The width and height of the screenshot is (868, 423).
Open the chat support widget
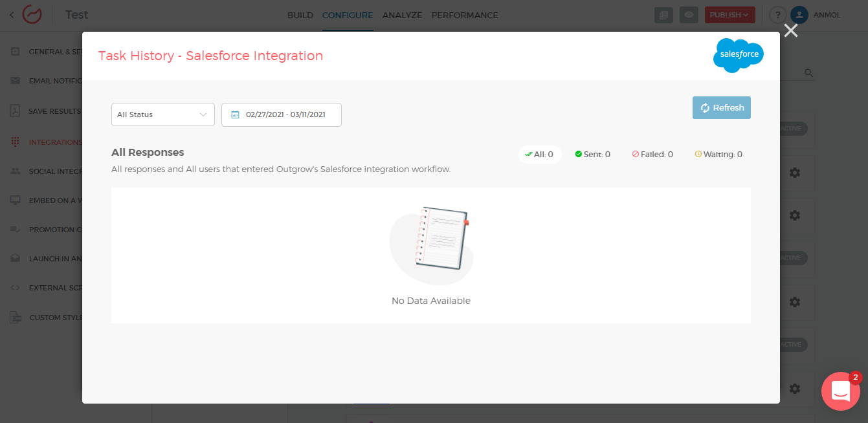click(840, 391)
